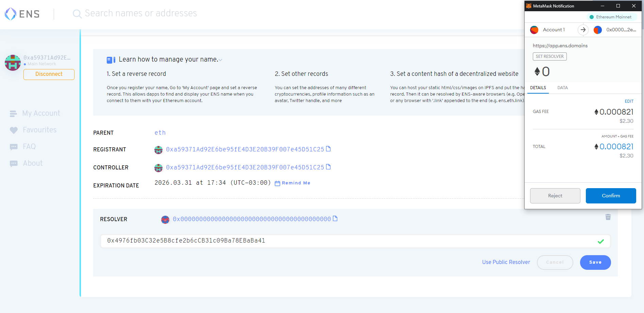Disconnect the connected wallet
644x313 pixels.
49,74
